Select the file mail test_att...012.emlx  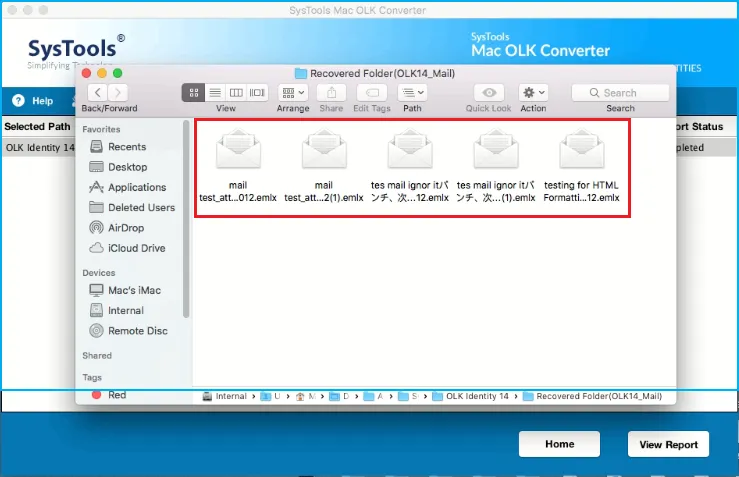click(238, 165)
